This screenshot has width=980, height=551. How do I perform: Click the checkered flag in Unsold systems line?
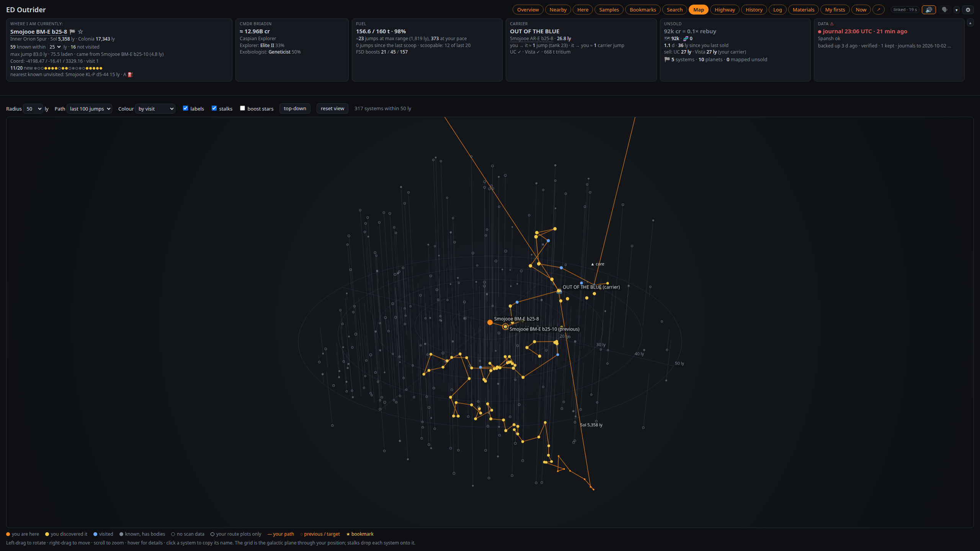coord(667,59)
